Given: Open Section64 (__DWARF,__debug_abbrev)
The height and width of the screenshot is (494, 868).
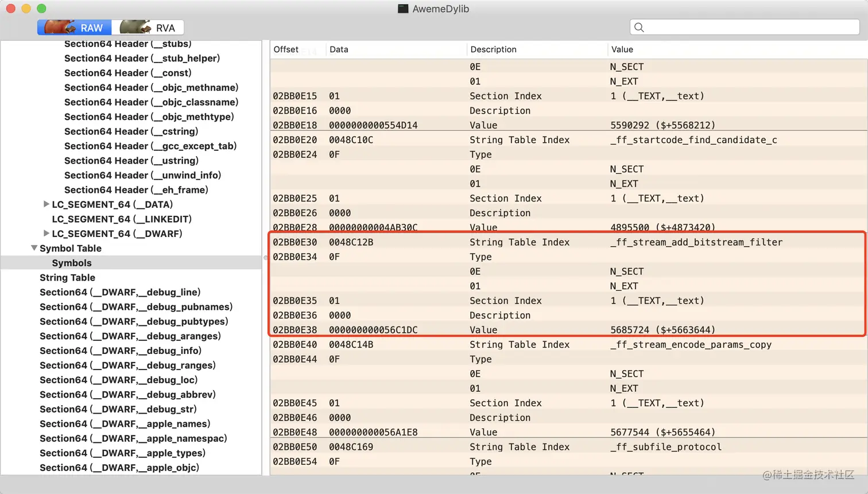Looking at the screenshot, I should [127, 395].
